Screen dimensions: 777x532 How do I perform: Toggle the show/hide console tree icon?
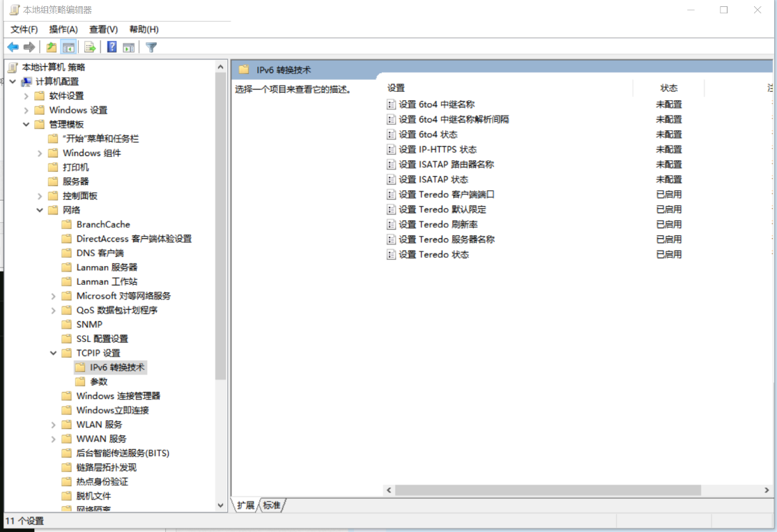click(x=68, y=47)
